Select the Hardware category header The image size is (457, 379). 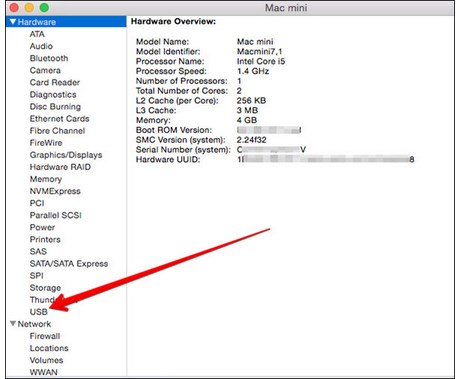tap(66, 22)
